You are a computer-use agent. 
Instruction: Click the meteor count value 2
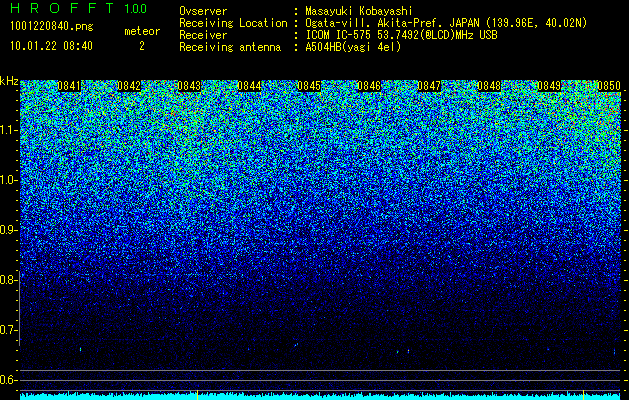[142, 46]
